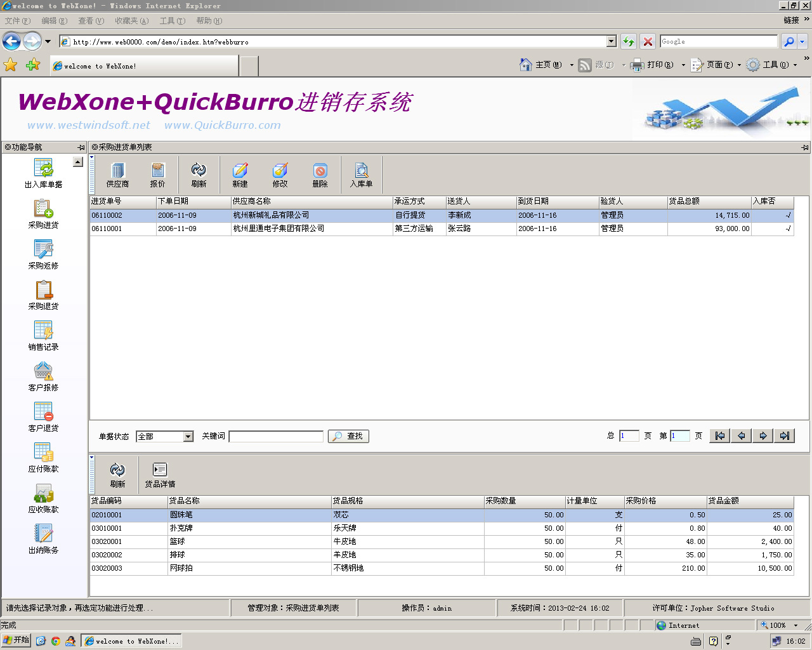Open the 工具 tools command bar menu
812x650 pixels.
[771, 65]
